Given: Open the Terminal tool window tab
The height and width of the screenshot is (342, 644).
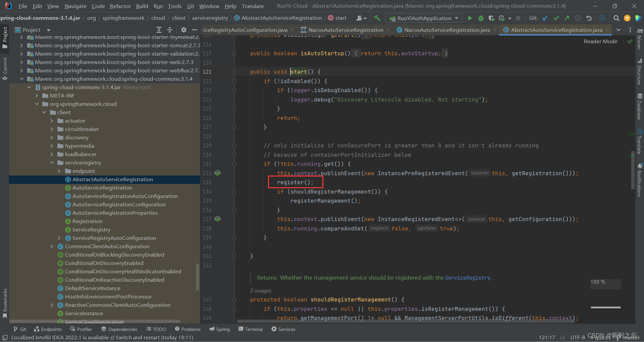Looking at the screenshot, I should (251, 329).
